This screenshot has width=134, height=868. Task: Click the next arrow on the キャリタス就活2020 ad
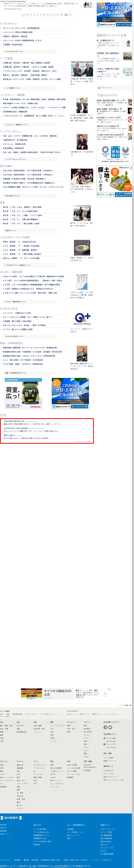[105, 694]
